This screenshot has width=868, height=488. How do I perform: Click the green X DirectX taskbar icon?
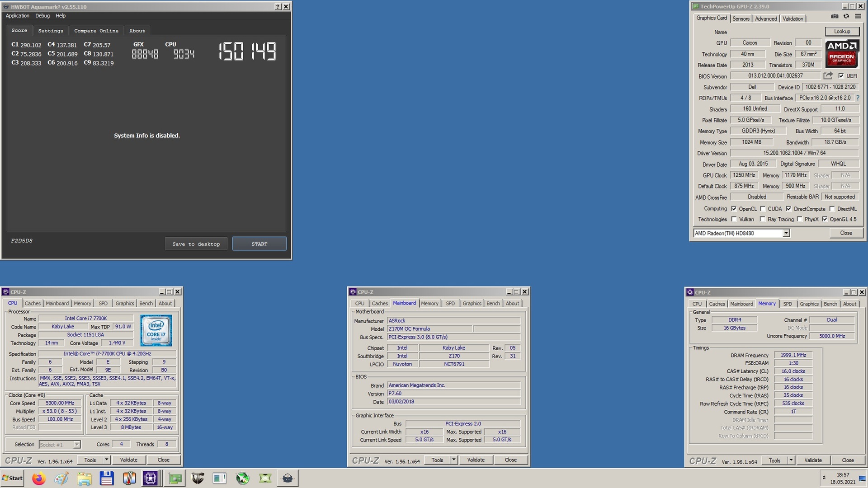(x=265, y=478)
